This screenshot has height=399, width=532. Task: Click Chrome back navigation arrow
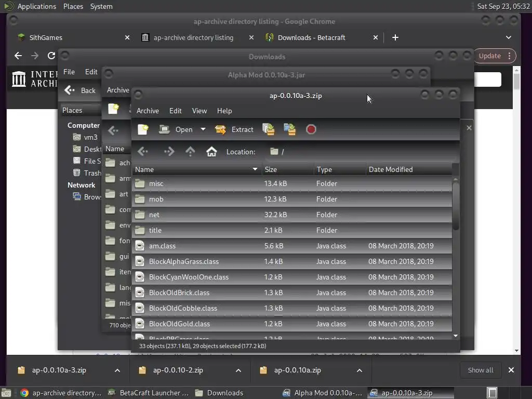point(18,56)
